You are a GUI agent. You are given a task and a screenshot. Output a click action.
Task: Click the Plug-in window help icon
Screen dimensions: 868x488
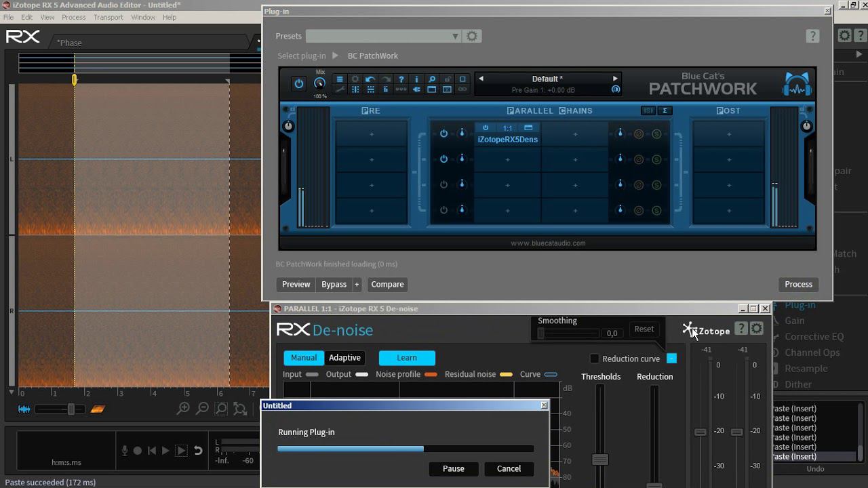coord(812,36)
